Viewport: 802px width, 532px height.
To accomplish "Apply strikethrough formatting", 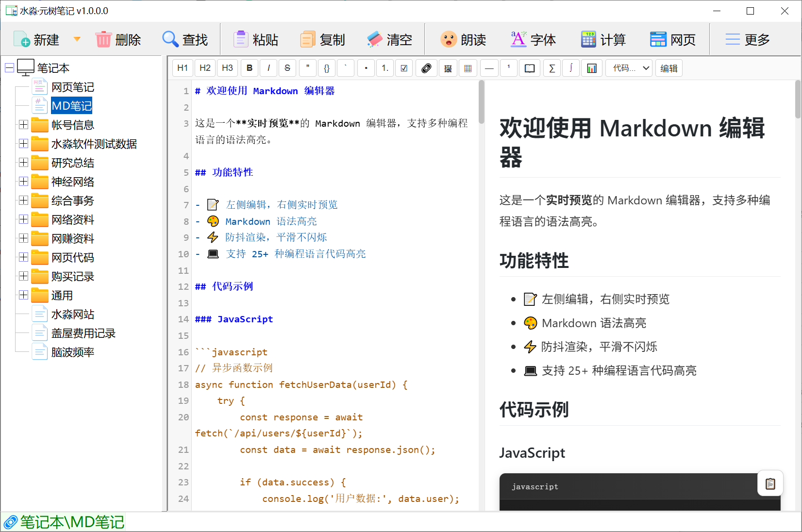I will point(287,68).
